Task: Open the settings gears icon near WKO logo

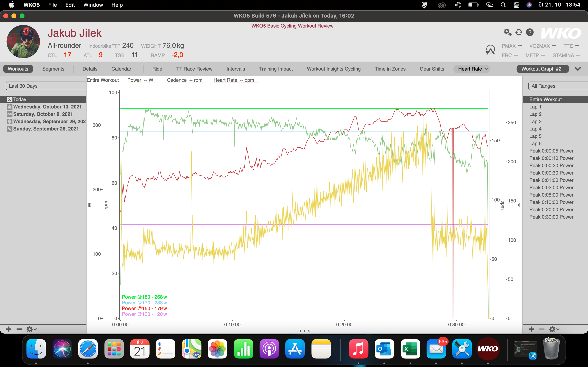Action: pos(508,32)
